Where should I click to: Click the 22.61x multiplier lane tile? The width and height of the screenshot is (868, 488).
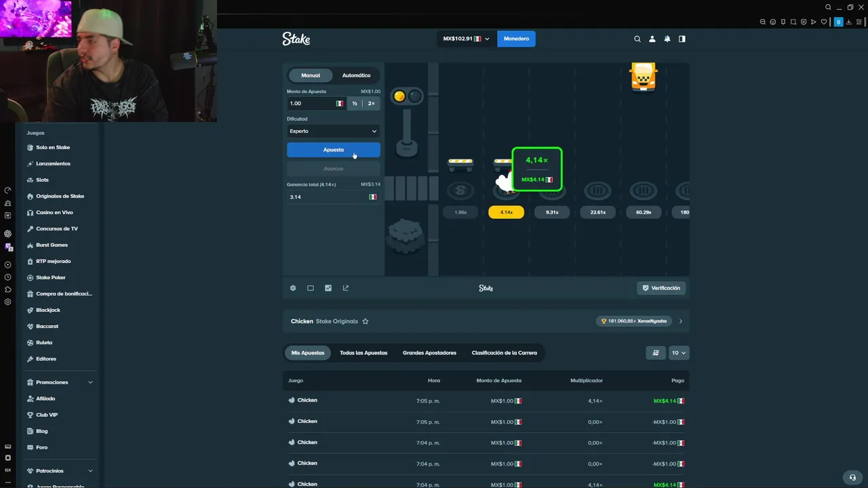click(598, 212)
